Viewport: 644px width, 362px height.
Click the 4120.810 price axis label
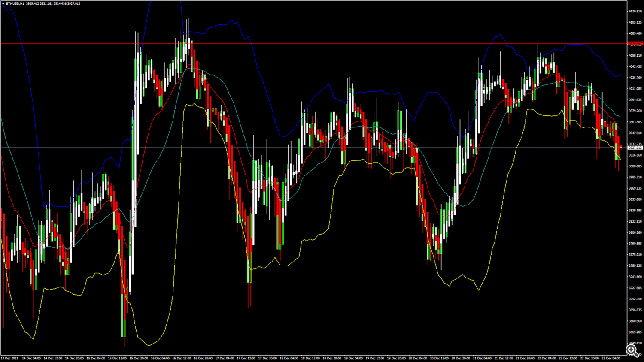pos(635,11)
